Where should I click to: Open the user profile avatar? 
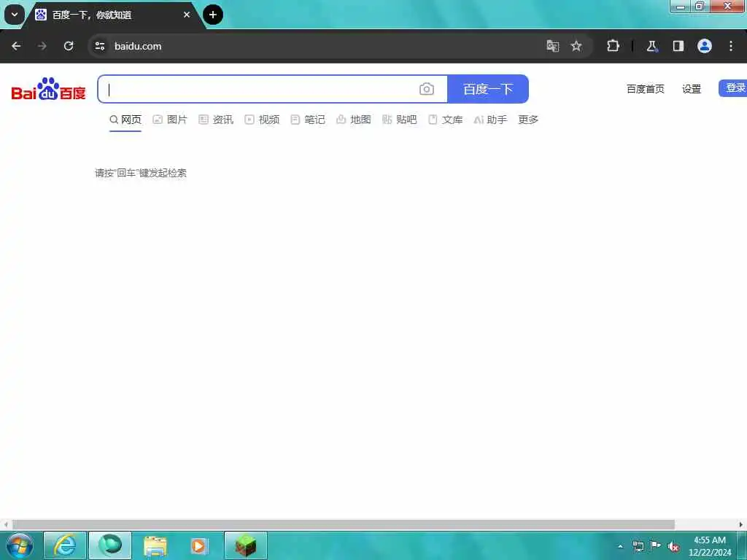pyautogui.click(x=705, y=46)
